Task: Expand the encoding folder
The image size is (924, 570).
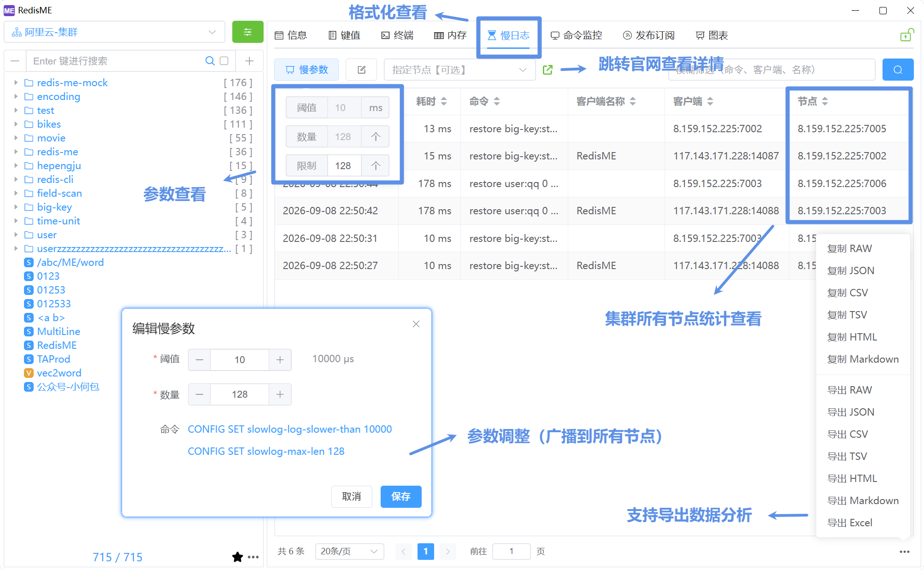Action: (16, 96)
